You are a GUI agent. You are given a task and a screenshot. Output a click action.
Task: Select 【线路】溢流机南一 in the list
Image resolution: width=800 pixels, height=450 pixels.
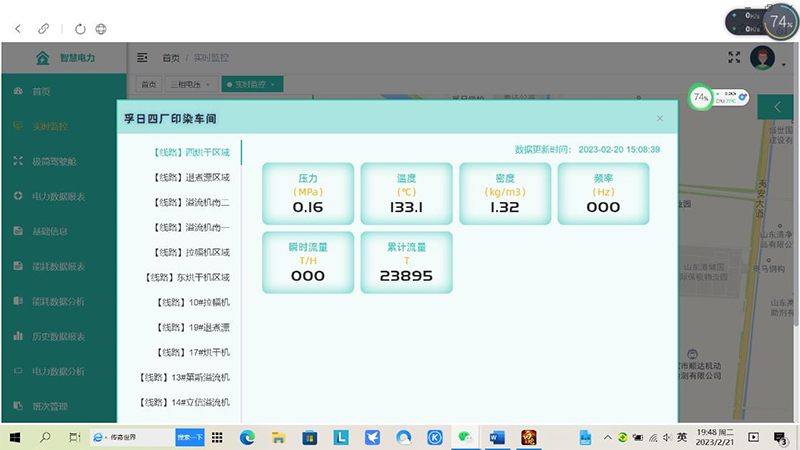191,227
